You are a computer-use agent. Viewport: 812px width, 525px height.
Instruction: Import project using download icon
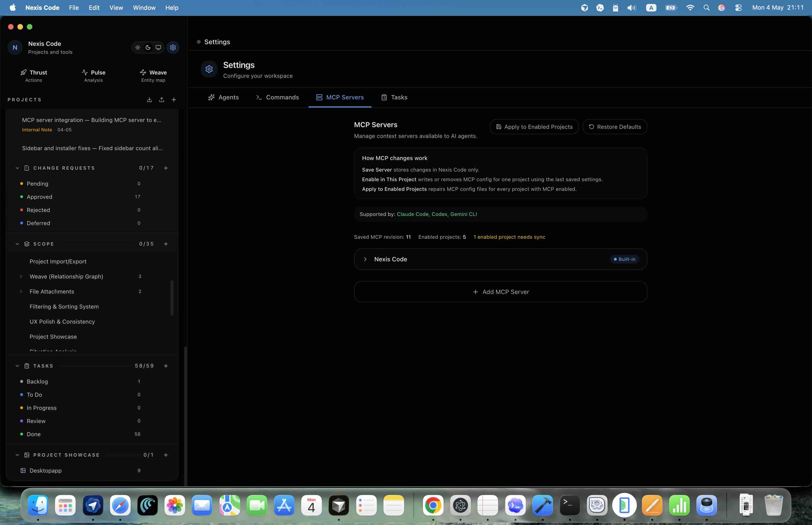[x=149, y=100]
